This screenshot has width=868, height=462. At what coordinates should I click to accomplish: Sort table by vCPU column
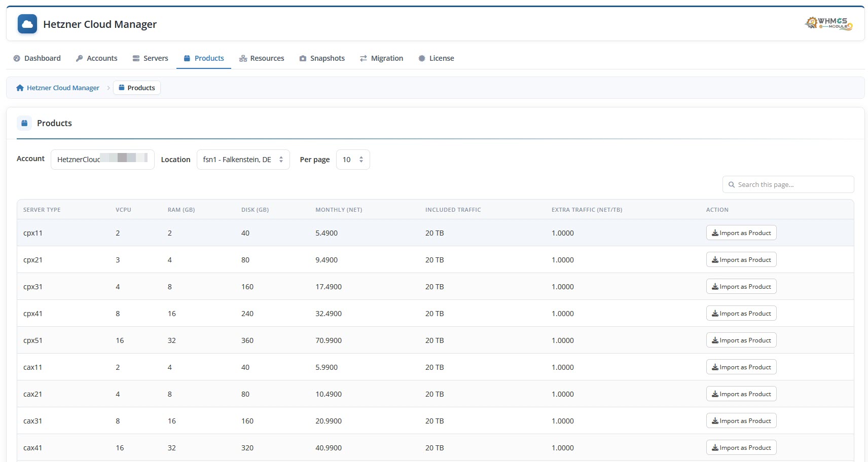(x=123, y=210)
